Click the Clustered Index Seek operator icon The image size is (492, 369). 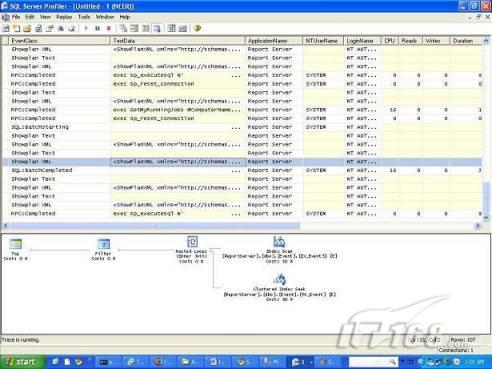[x=279, y=280]
